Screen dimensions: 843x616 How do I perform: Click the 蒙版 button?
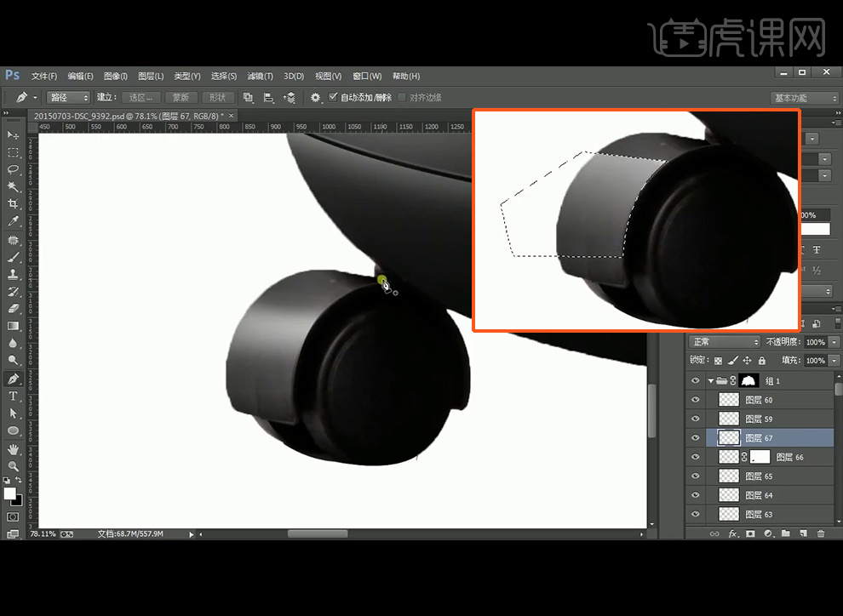click(181, 97)
